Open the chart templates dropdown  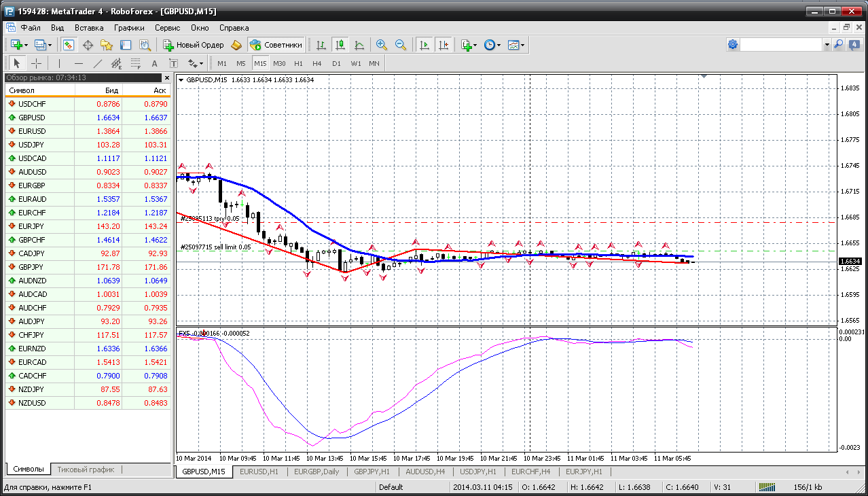click(x=516, y=45)
